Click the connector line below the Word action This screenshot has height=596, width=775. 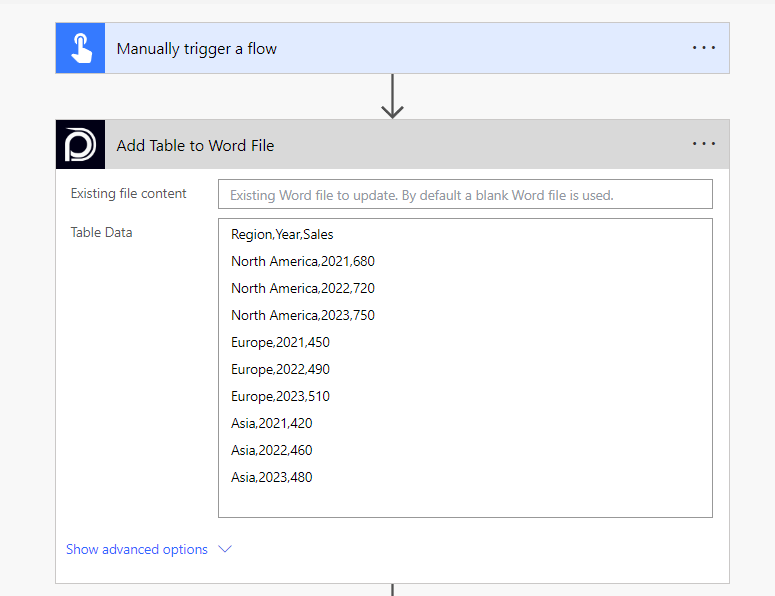tap(392, 590)
